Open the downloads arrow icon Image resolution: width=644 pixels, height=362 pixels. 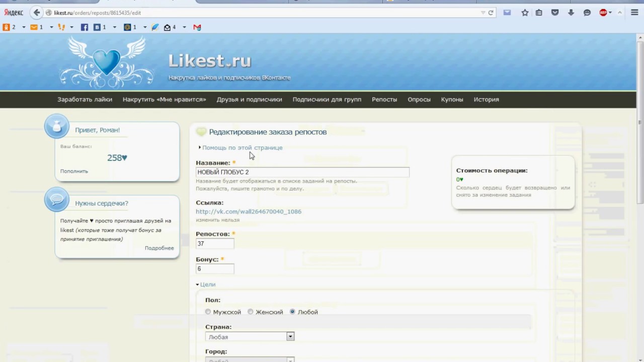click(571, 13)
